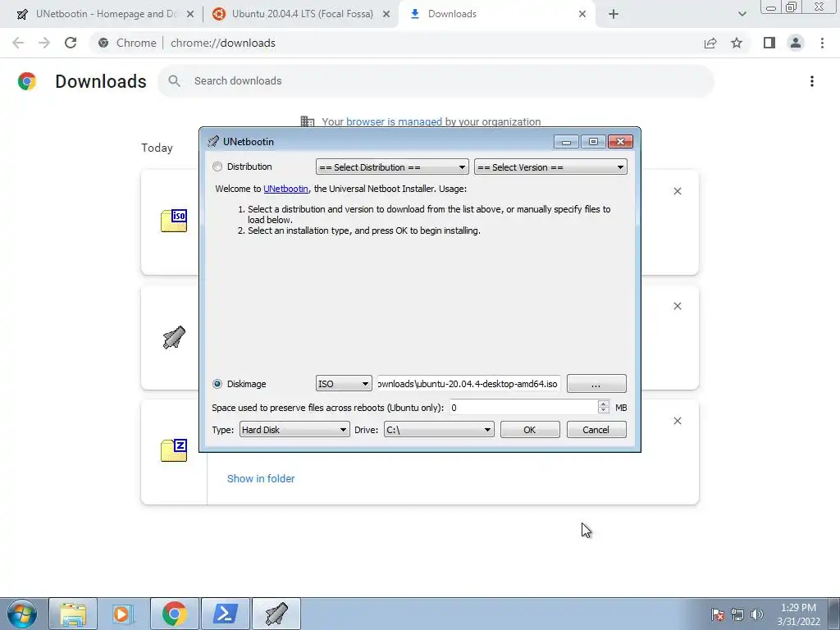Click the Chrome address bar URL

coord(223,43)
